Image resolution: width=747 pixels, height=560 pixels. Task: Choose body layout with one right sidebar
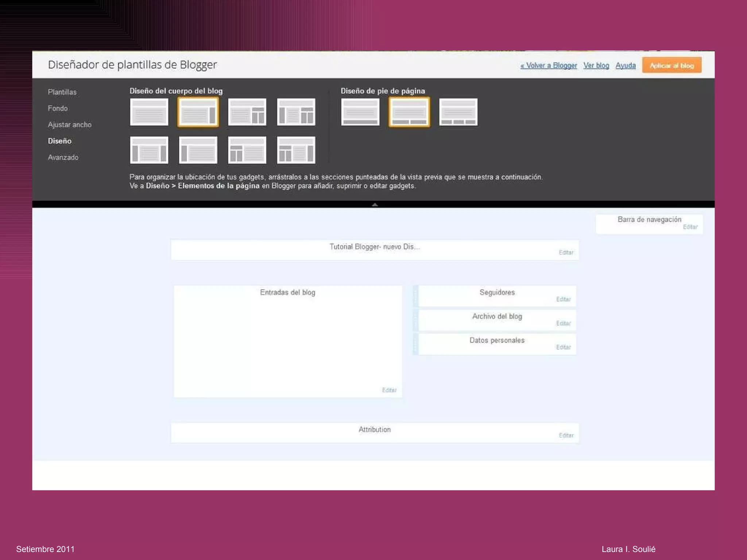pyautogui.click(x=198, y=112)
